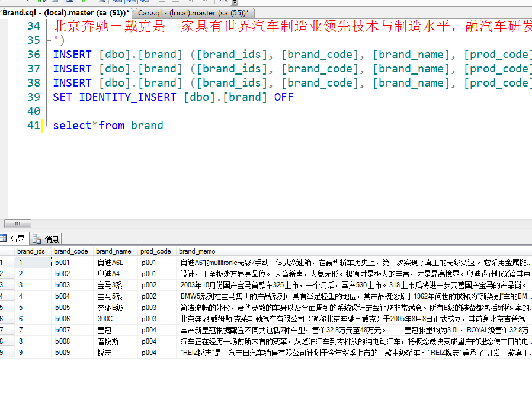Select the 结果 results tab
The width and height of the screenshot is (532, 400).
(14, 238)
